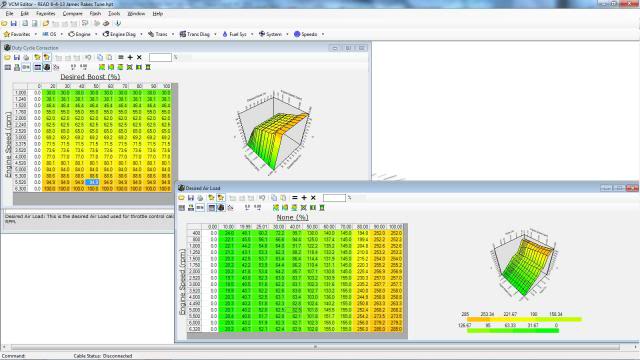
Task: Open the Help menu
Action: pos(158,13)
